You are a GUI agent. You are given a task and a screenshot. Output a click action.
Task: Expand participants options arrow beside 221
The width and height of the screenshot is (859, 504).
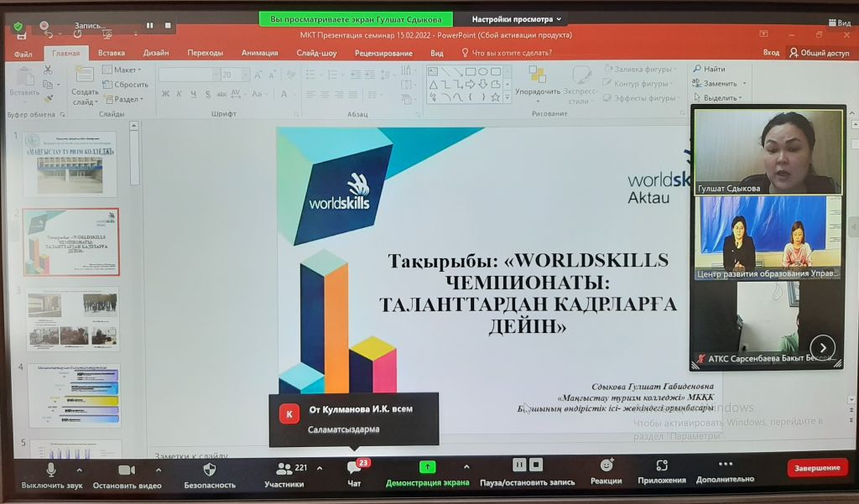(320, 469)
